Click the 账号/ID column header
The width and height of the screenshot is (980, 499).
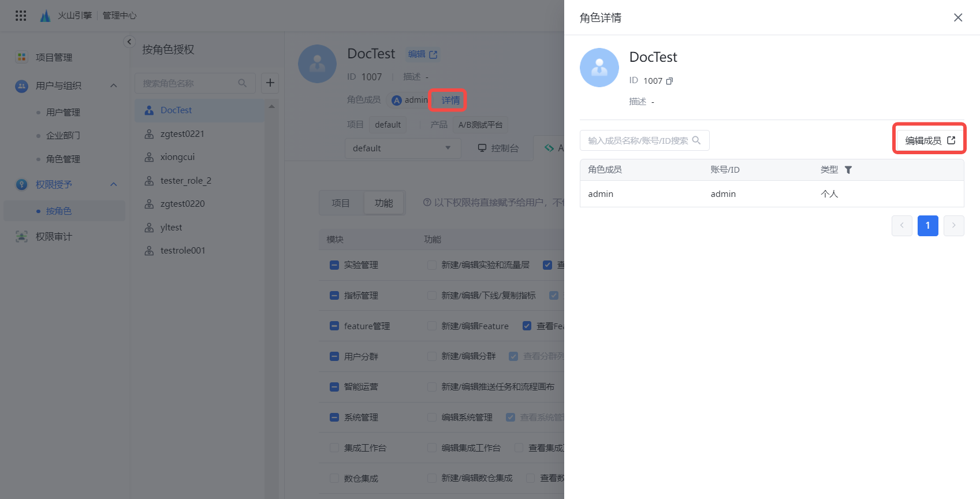click(x=725, y=170)
